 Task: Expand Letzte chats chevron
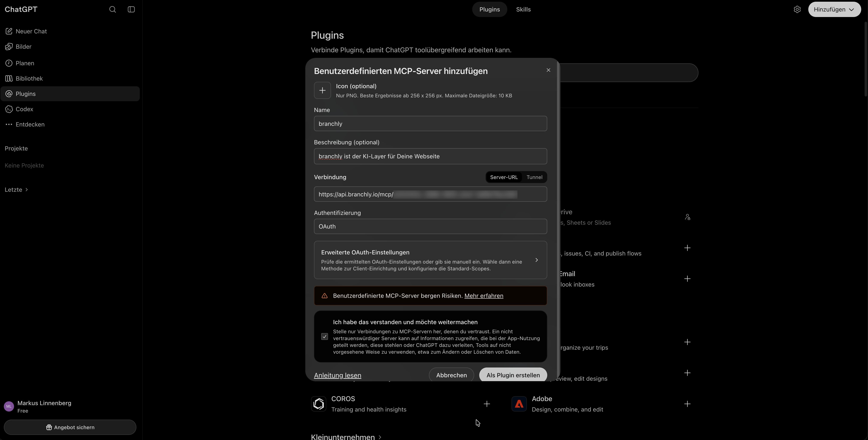(x=27, y=189)
